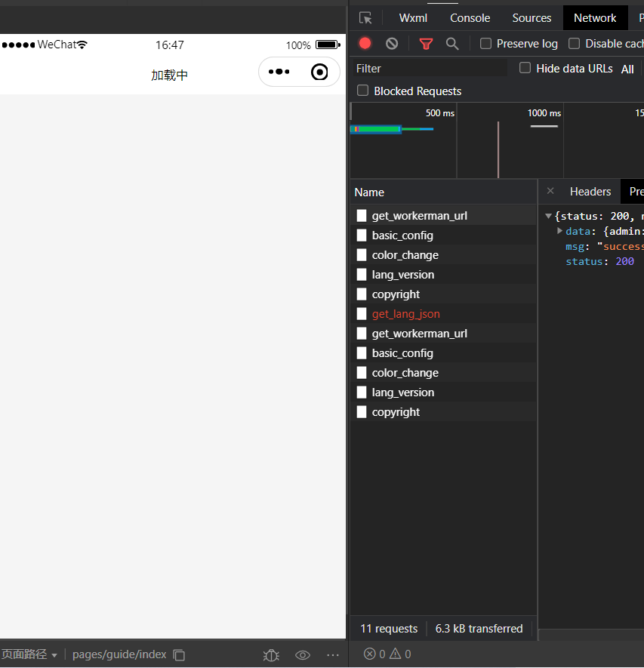
Task: Select the Network tab
Action: [595, 18]
